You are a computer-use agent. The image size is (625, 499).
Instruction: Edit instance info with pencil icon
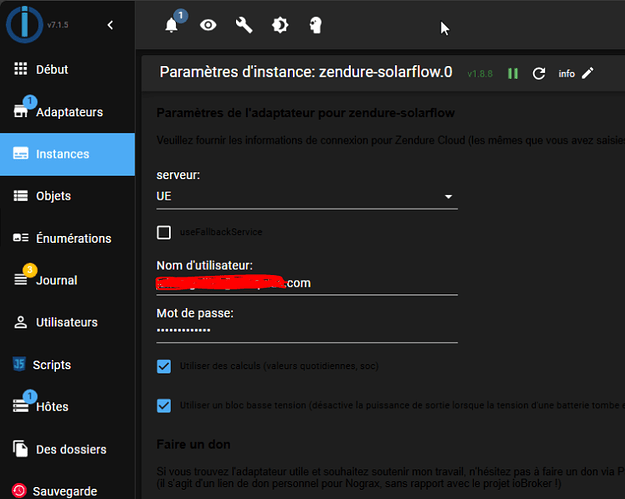(x=588, y=73)
